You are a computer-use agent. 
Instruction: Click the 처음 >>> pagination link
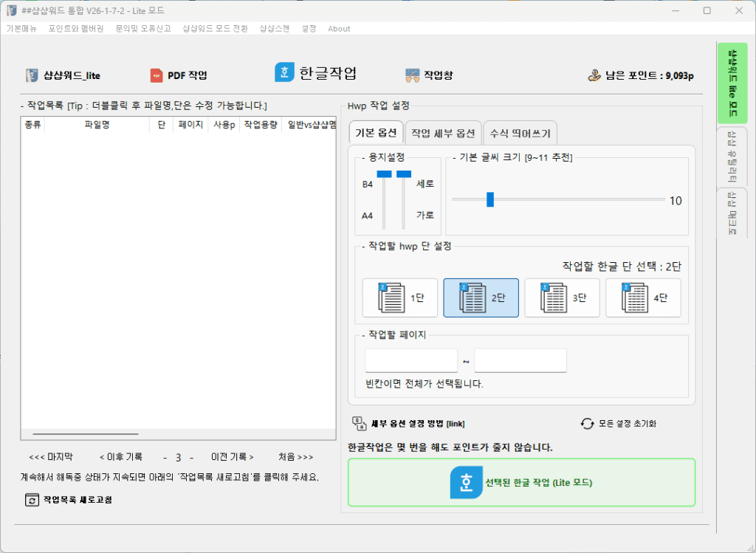point(297,457)
